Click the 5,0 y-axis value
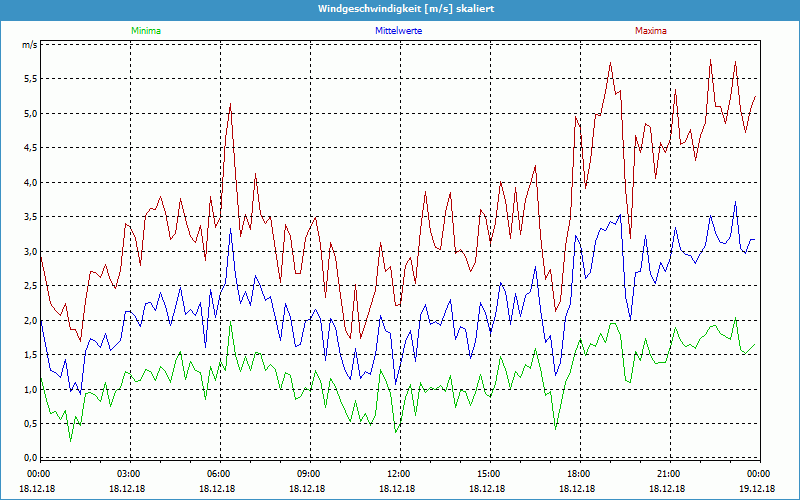The image size is (800, 500). point(30,113)
